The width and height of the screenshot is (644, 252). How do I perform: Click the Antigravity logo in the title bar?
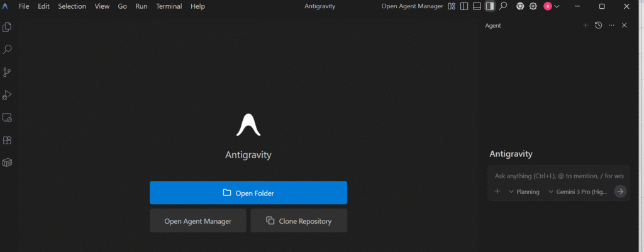(5, 6)
